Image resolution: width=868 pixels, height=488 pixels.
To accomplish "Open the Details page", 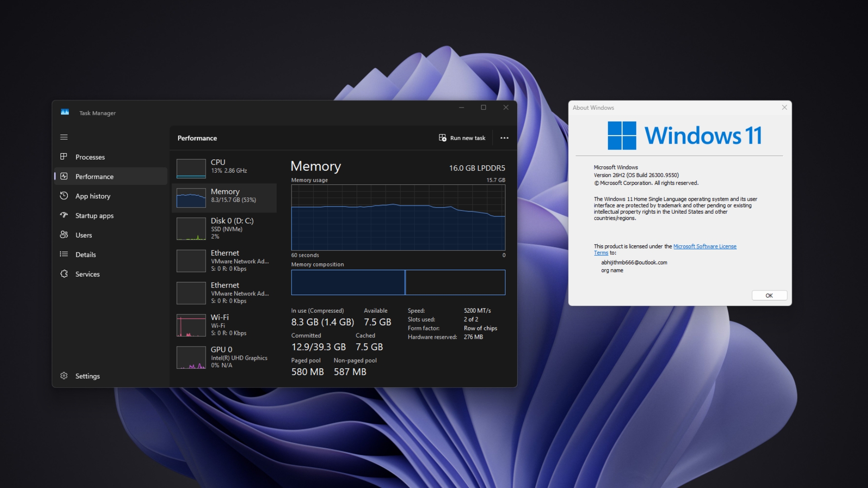I will (111, 254).
